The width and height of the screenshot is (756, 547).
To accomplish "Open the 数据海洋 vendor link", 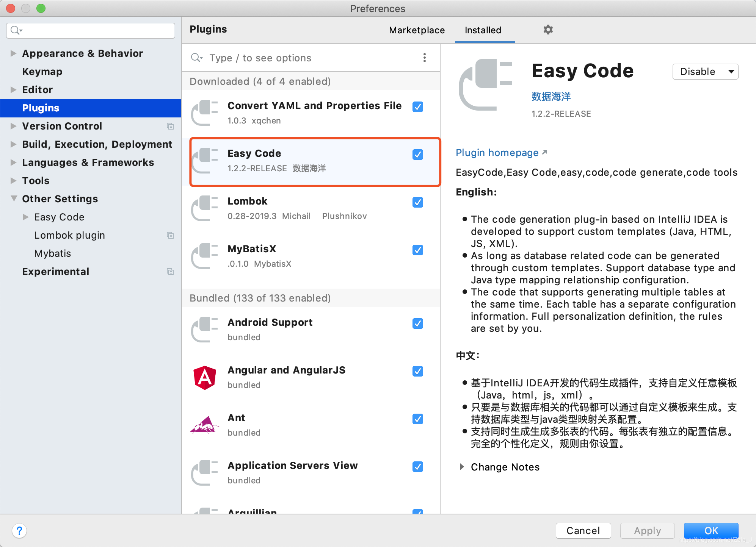I will click(551, 97).
